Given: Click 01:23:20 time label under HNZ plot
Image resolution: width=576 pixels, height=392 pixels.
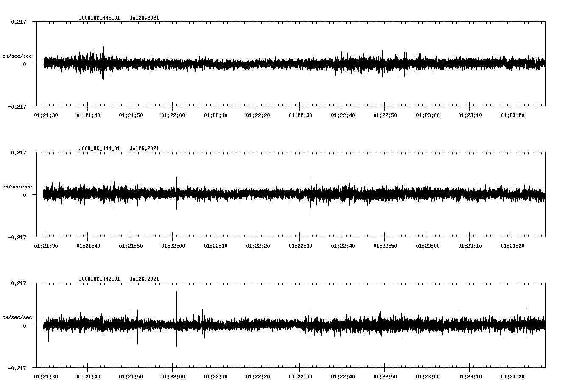Looking at the screenshot, I should 512,376.
